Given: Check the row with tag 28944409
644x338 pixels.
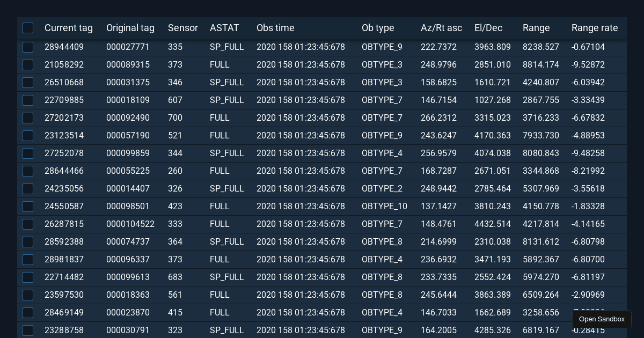Looking at the screenshot, I should [x=28, y=47].
